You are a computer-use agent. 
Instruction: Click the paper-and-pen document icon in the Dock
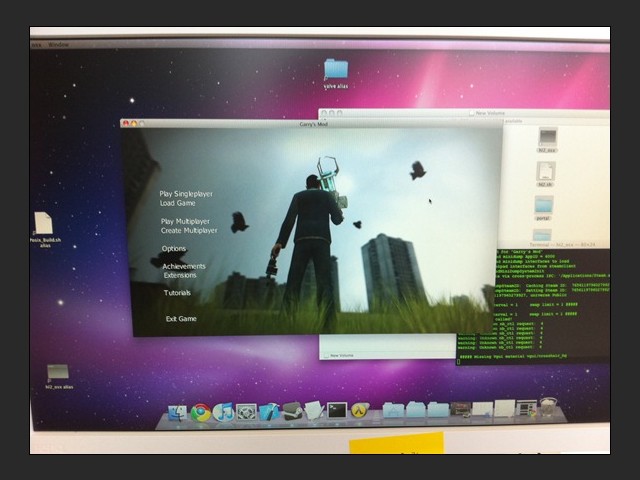(315, 410)
